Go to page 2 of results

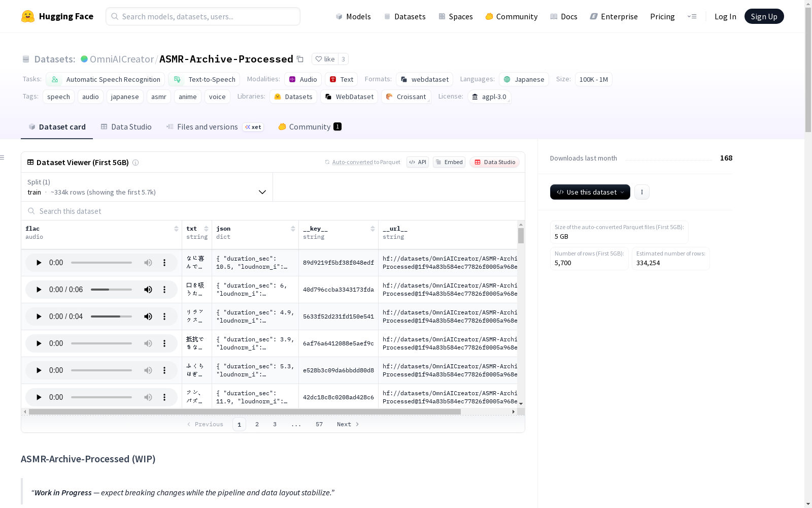257,424
